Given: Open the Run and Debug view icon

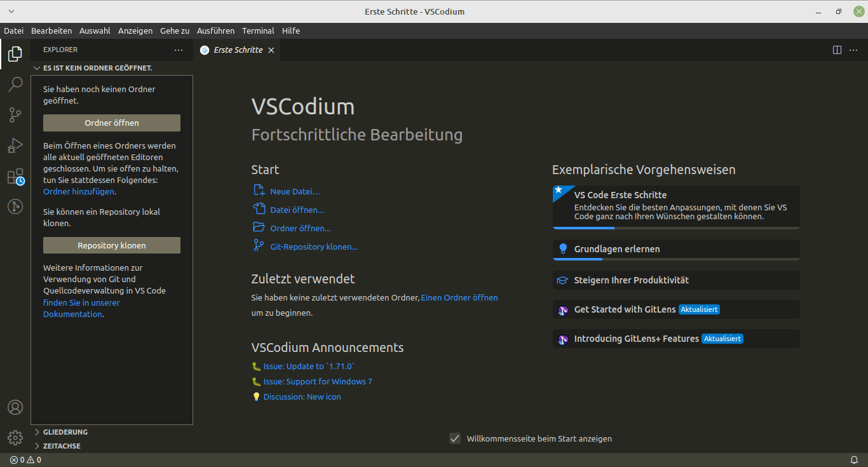Looking at the screenshot, I should [x=15, y=146].
